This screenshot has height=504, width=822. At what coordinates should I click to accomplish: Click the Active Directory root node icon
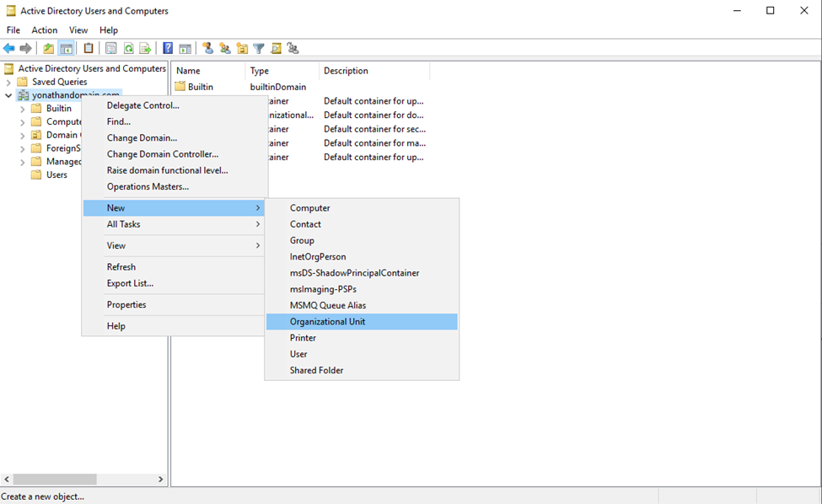tap(10, 68)
